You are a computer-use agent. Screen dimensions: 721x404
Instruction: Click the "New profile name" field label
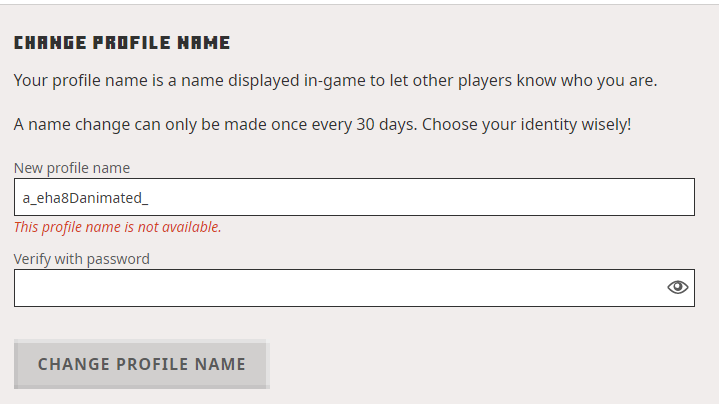(72, 168)
